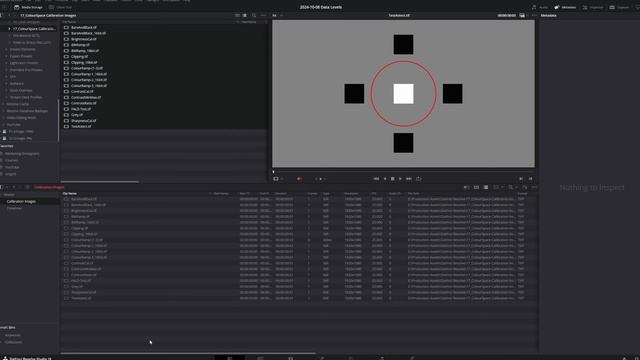640x360 pixels.
Task: Select the Master bin
Action: tap(9, 195)
